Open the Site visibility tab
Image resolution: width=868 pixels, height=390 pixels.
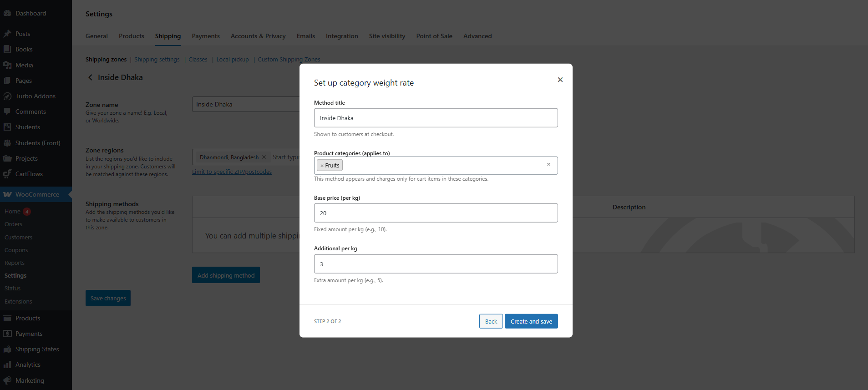[387, 36]
